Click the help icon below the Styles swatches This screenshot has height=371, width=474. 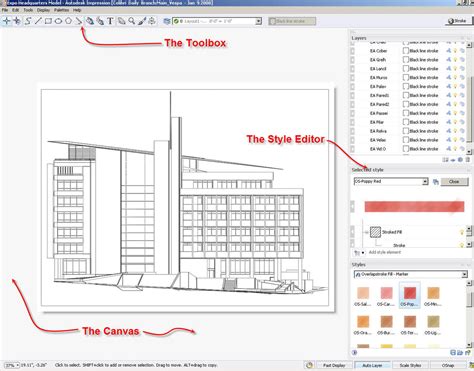(354, 352)
